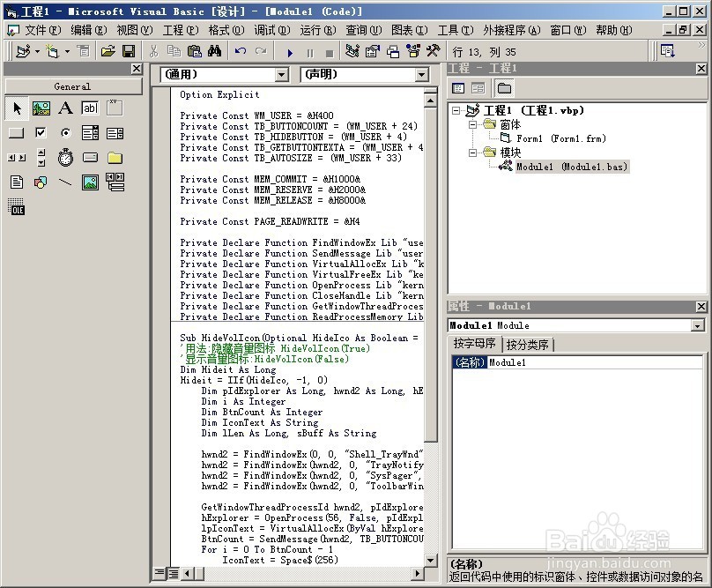Switch to 按分类序 properties tab
Viewport: 712px width, 588px height.
tap(527, 345)
